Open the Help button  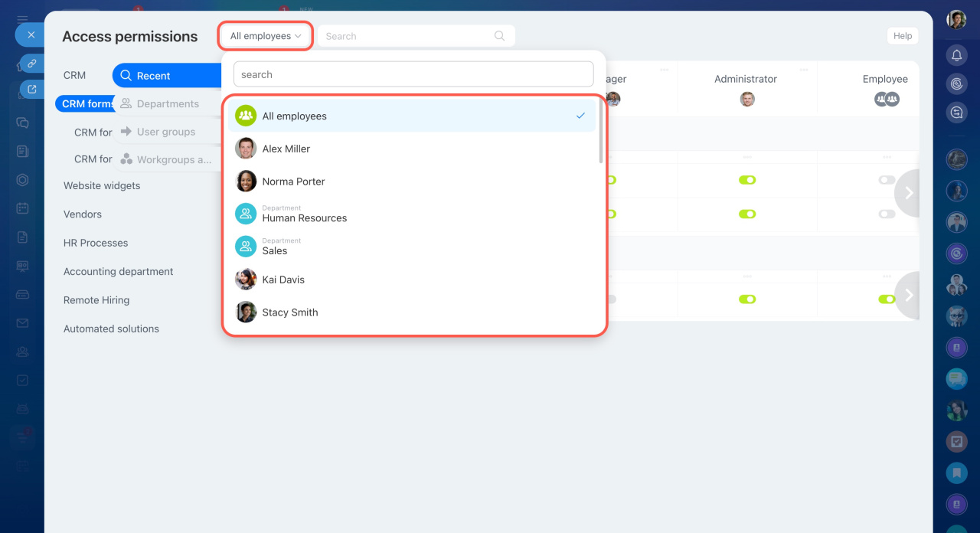[x=902, y=36]
